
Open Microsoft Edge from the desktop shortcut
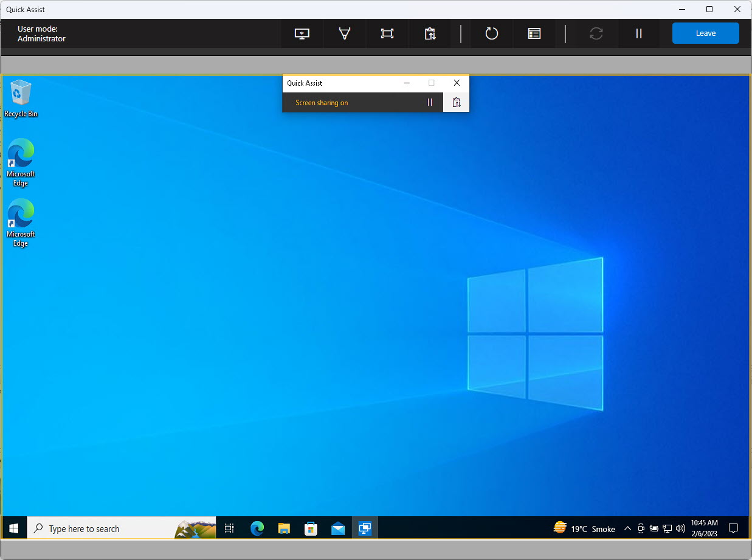pyautogui.click(x=21, y=161)
